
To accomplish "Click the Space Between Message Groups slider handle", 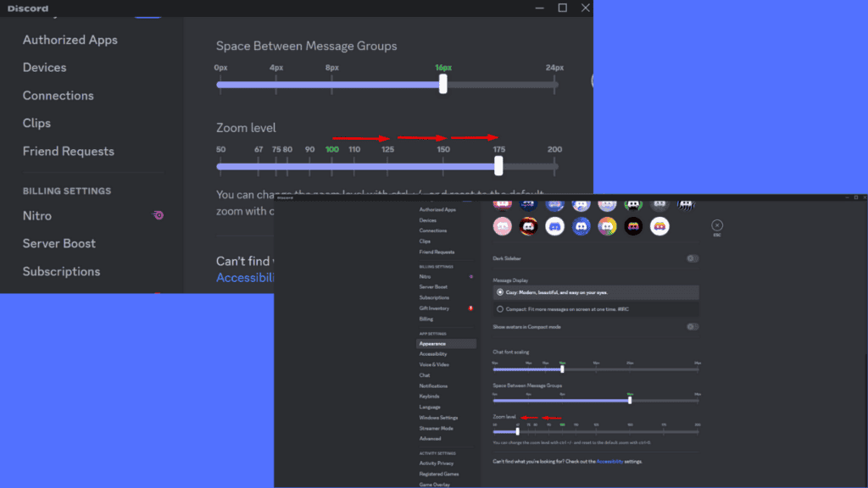I will [442, 83].
